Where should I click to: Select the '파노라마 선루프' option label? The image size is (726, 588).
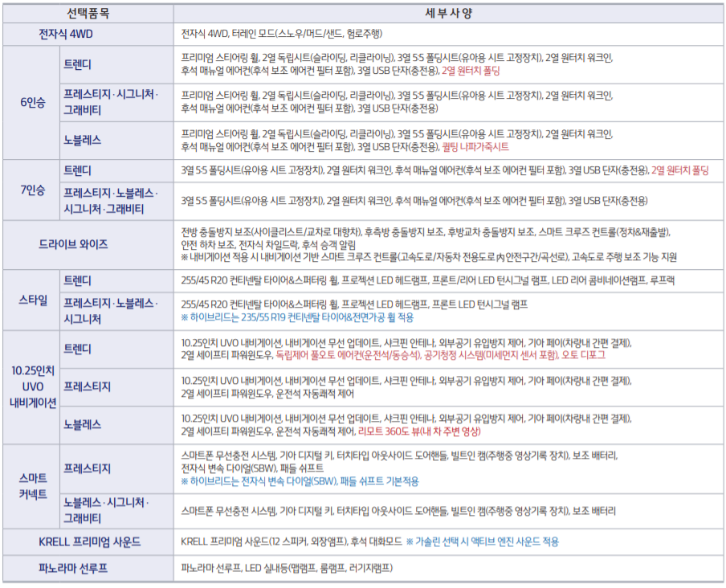[73, 568]
